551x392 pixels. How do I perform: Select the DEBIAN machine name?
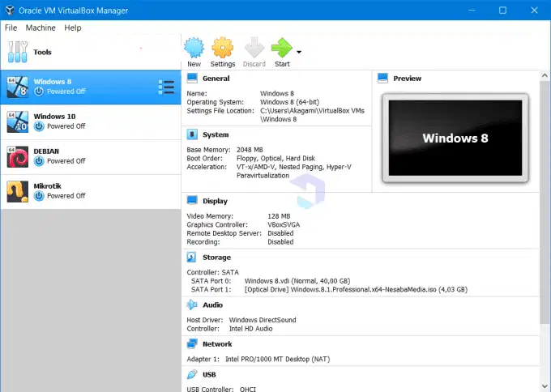(46, 151)
